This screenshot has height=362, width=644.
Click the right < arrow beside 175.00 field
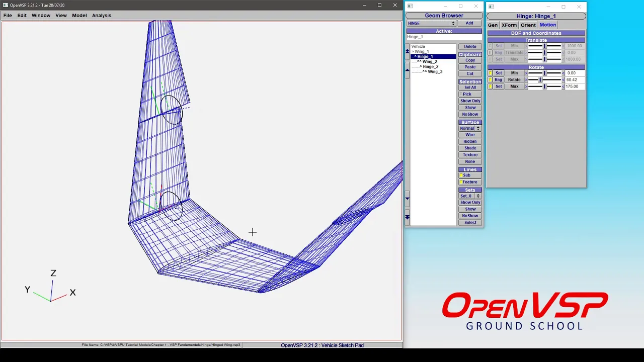pyautogui.click(x=563, y=86)
